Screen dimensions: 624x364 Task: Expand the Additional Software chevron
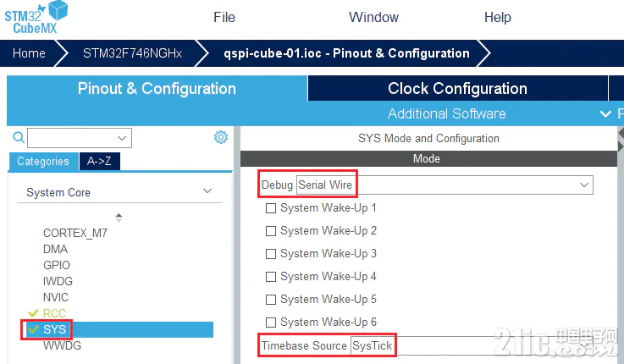tap(605, 113)
